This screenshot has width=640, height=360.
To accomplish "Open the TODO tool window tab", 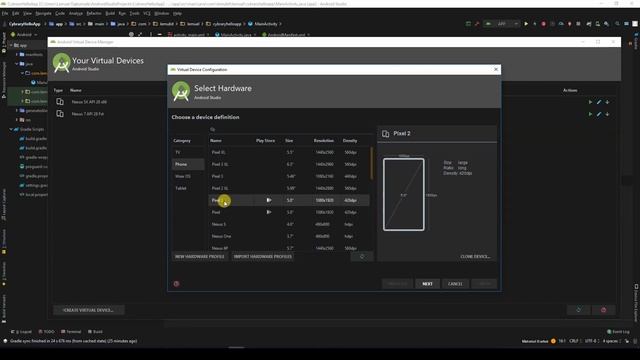I will coord(46,331).
